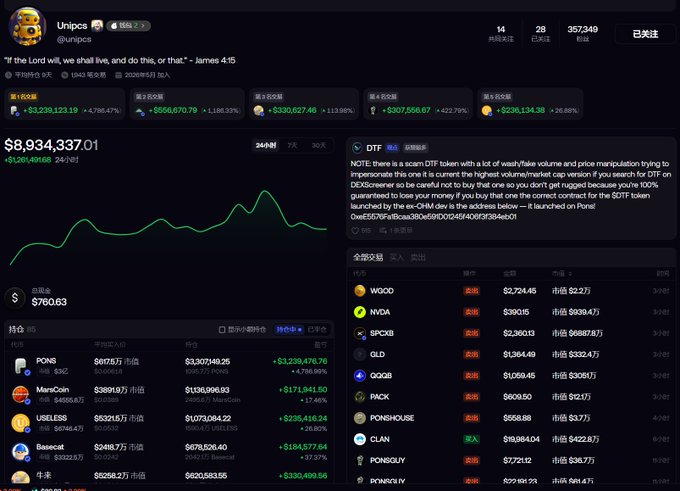Click the CLAN token icon
The height and width of the screenshot is (491, 680).
[360, 439]
